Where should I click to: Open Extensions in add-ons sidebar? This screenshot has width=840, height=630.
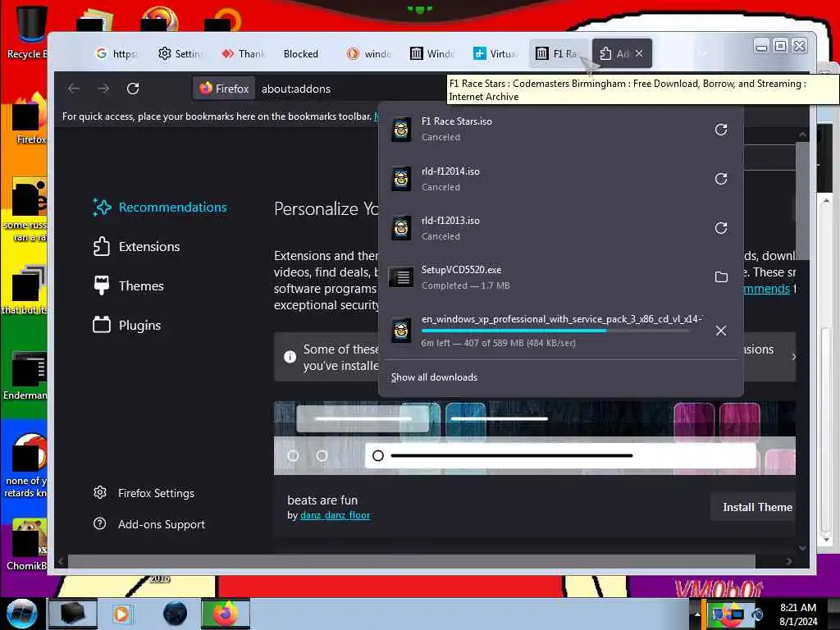137,246
